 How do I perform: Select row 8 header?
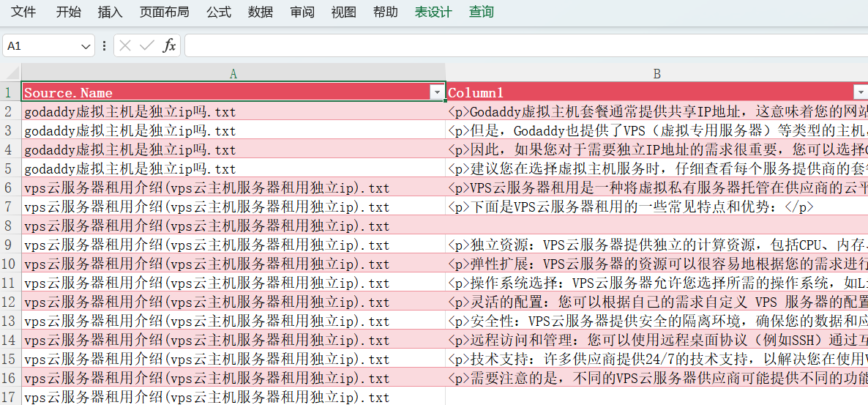coord(10,226)
